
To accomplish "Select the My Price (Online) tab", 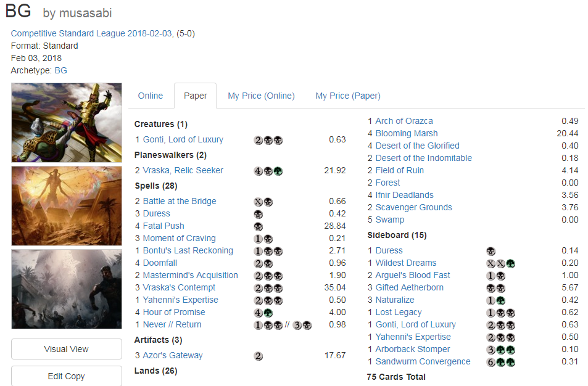I will (261, 96).
